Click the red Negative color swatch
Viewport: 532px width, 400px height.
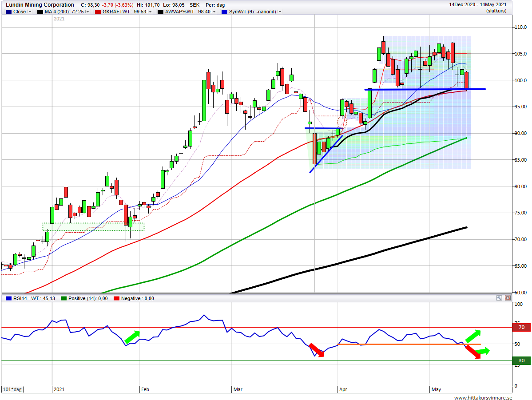(117, 299)
